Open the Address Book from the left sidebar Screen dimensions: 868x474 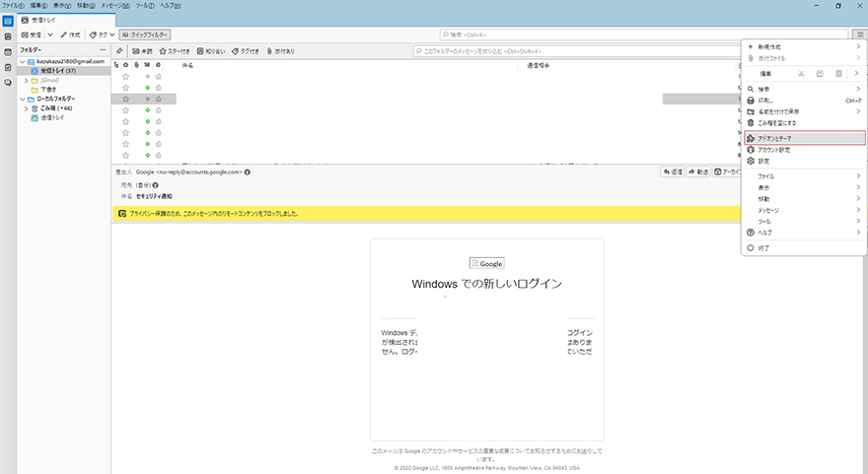click(x=8, y=36)
